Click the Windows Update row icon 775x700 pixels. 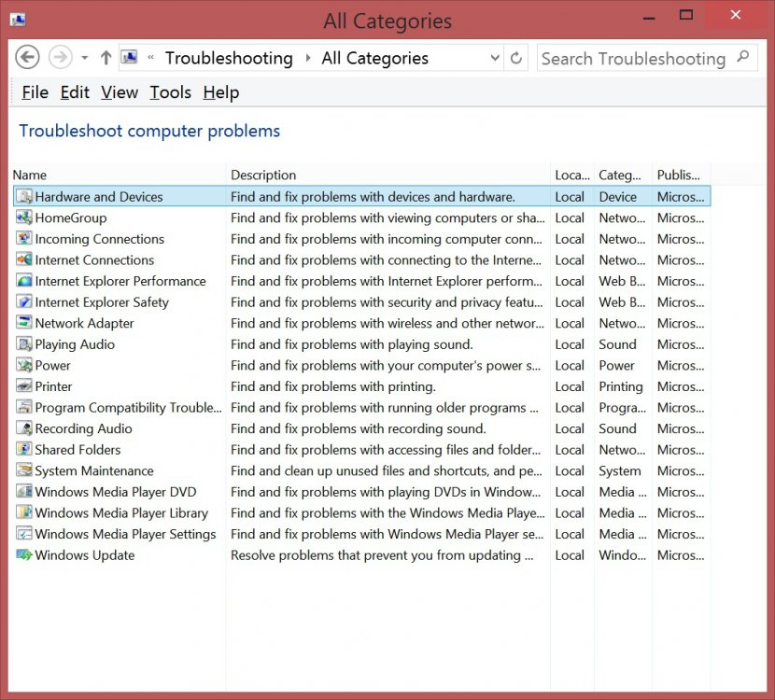coord(23,554)
